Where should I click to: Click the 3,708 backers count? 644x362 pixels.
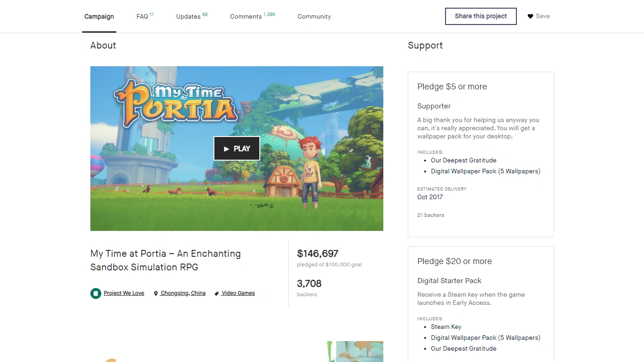(x=309, y=284)
